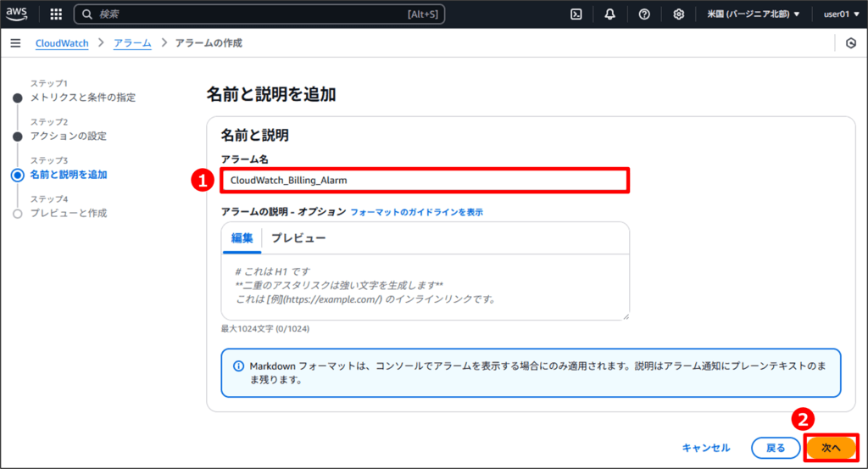This screenshot has height=469, width=868.
Task: Go to CloudWatch breadcrumb link
Action: click(x=62, y=43)
